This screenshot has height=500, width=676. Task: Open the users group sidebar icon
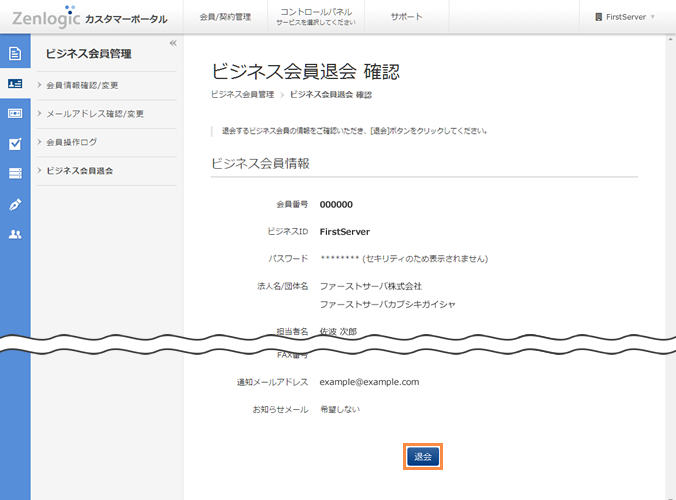pos(15,234)
